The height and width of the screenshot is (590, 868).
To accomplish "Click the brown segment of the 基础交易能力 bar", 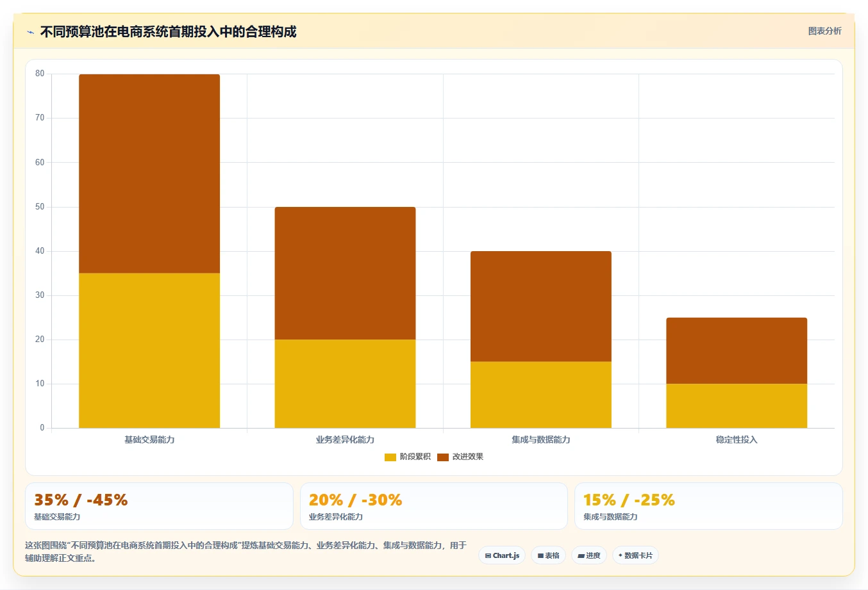I will pyautogui.click(x=149, y=174).
